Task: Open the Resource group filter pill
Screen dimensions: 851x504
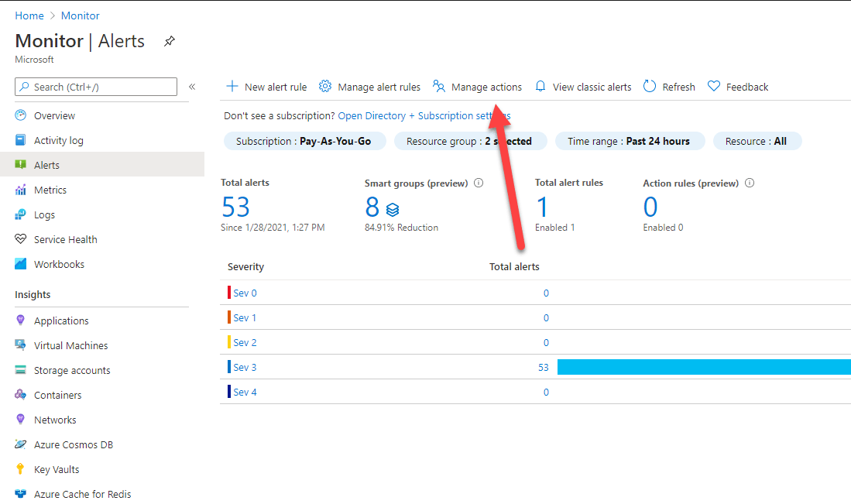Action: [x=469, y=142]
